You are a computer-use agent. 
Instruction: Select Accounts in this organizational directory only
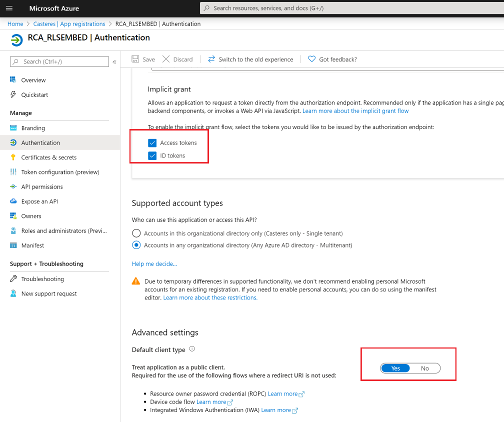(x=136, y=233)
